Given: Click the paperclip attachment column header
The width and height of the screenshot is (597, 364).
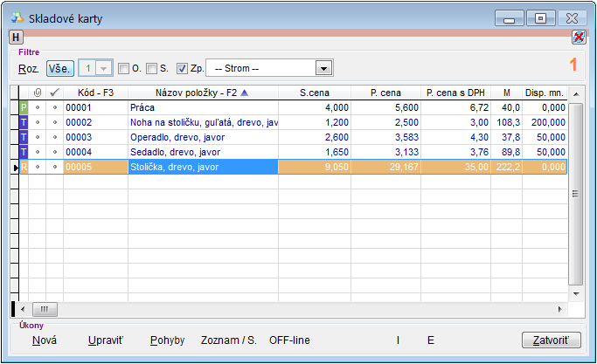Looking at the screenshot, I should [38, 92].
